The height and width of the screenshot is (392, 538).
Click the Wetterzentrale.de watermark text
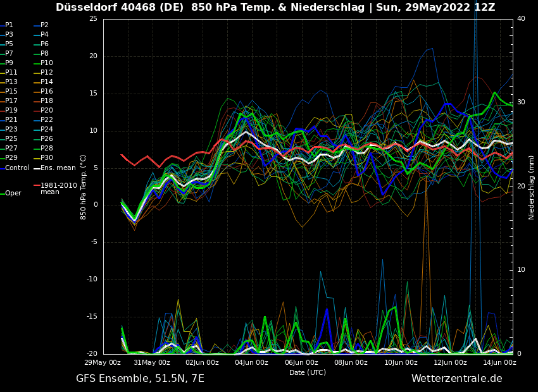tap(456, 379)
